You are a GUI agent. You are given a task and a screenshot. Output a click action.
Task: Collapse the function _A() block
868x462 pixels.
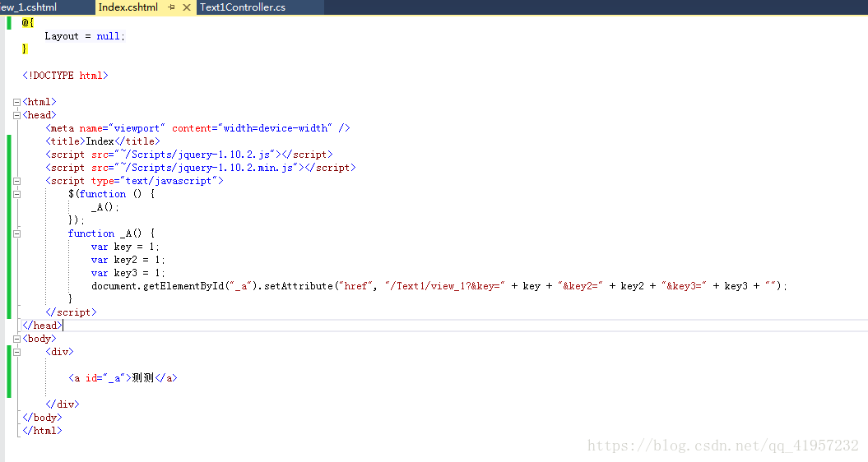pos(16,234)
